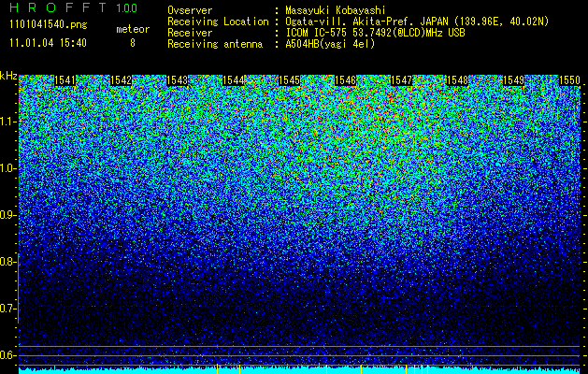
Task: Select the 0.8 frequency axis label
Action: coord(7,262)
